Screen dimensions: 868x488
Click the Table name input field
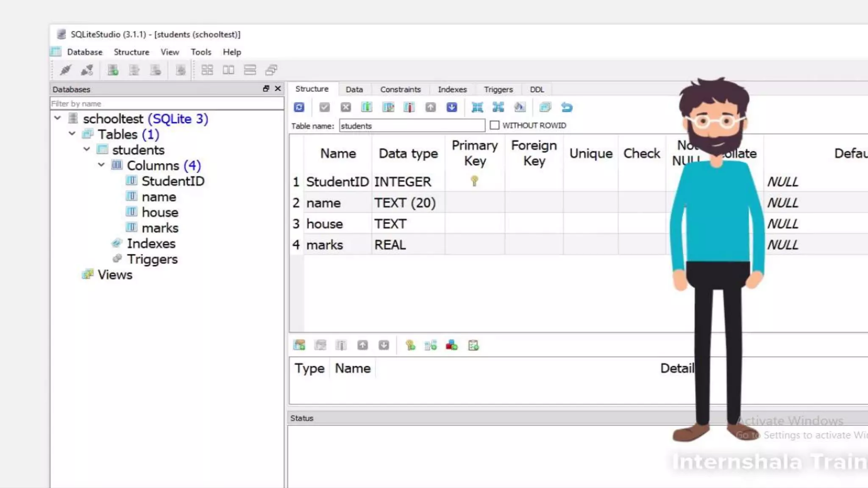(412, 126)
